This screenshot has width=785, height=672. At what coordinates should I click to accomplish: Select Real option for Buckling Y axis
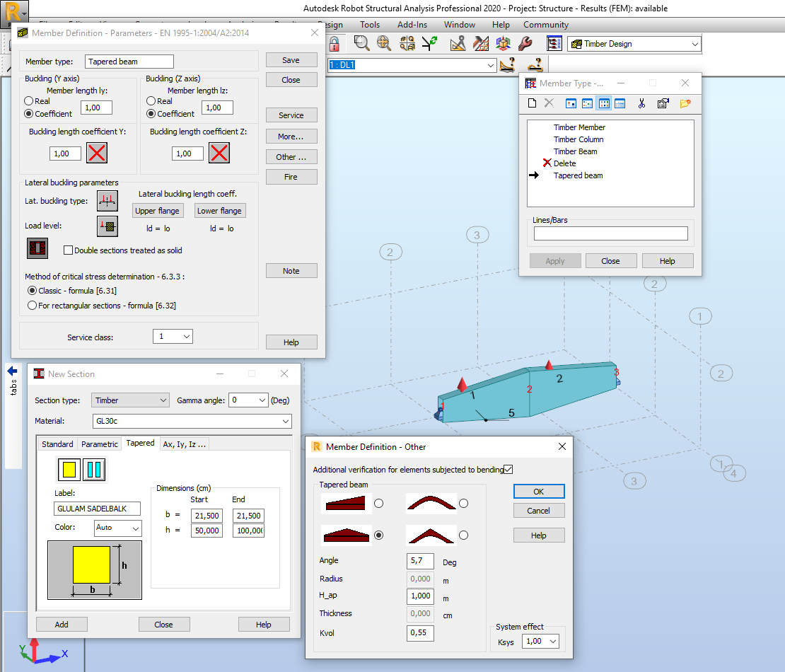coord(29,101)
